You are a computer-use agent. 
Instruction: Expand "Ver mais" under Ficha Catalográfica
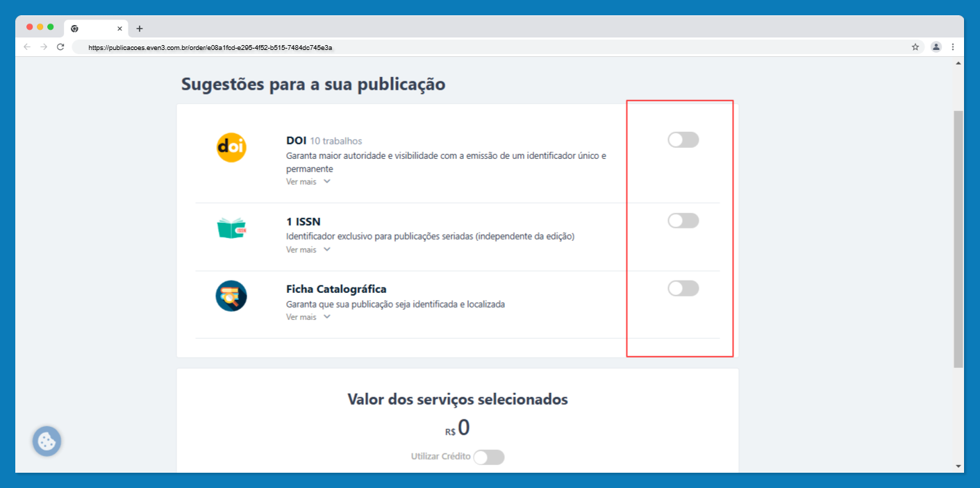(x=308, y=317)
